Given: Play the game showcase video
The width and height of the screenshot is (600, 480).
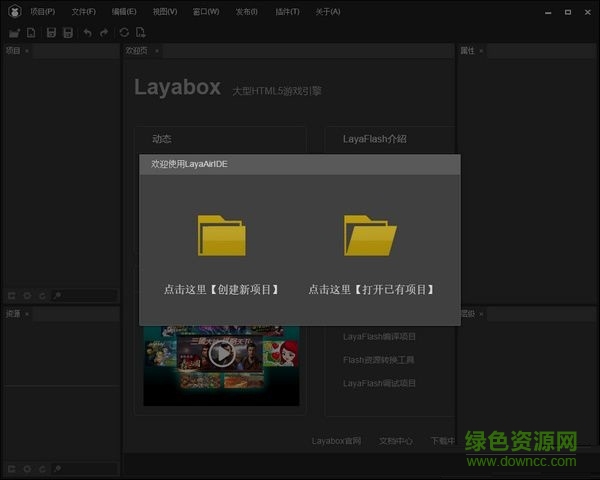Looking at the screenshot, I should [222, 354].
